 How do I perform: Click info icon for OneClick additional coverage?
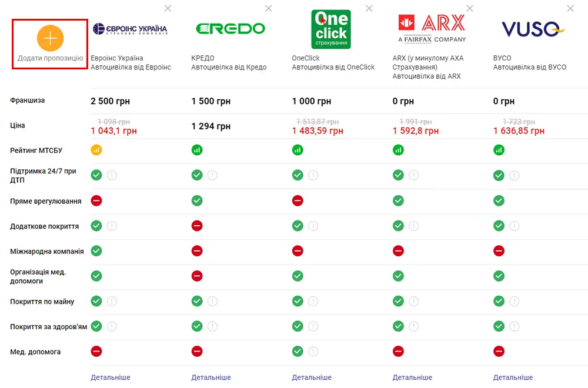pyautogui.click(x=313, y=226)
